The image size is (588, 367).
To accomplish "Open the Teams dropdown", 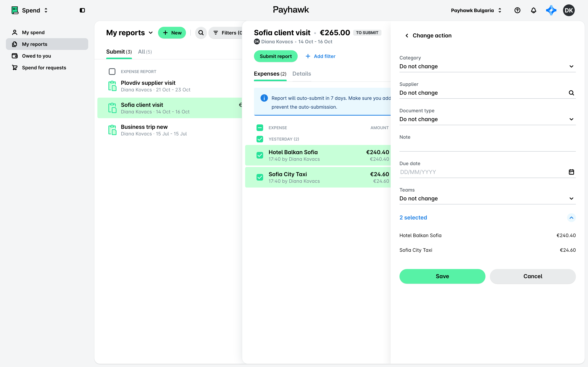I will tap(487, 199).
